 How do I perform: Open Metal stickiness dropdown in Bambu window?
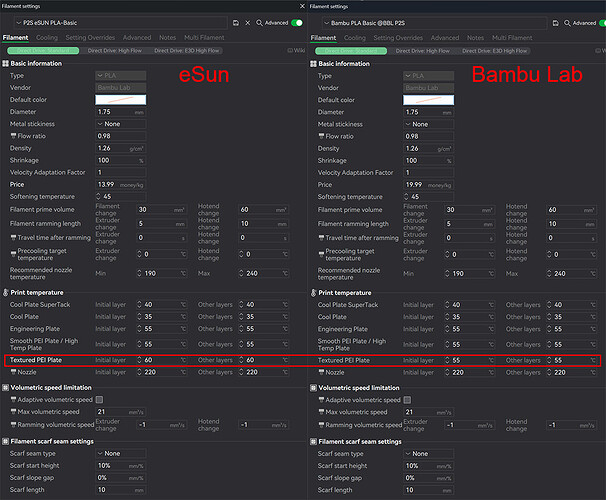429,124
